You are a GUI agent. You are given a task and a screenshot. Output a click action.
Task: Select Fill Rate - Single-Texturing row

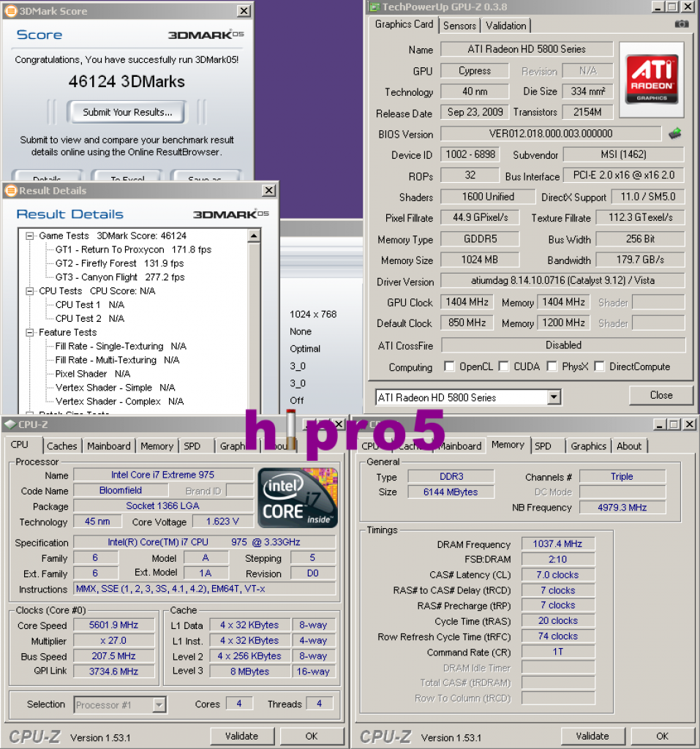click(121, 346)
